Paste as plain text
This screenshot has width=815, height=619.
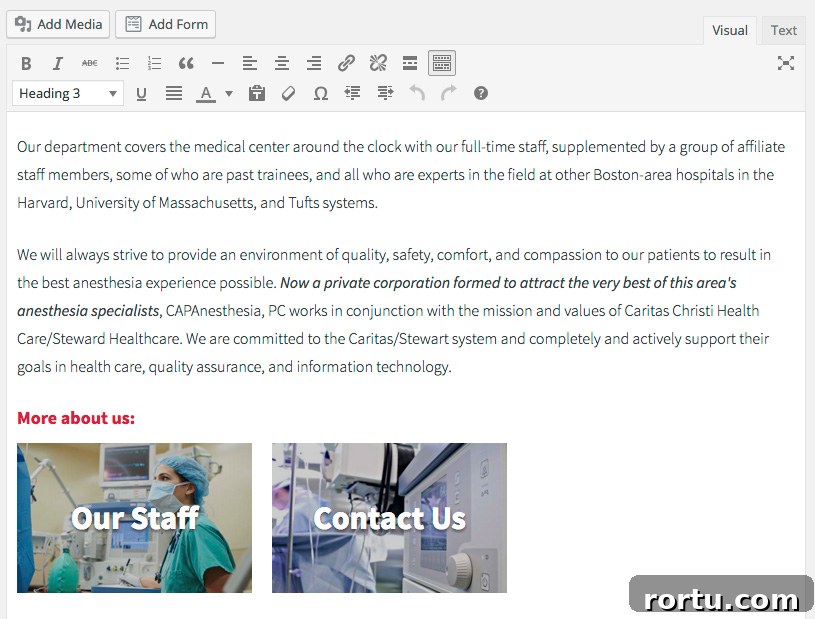coord(257,94)
